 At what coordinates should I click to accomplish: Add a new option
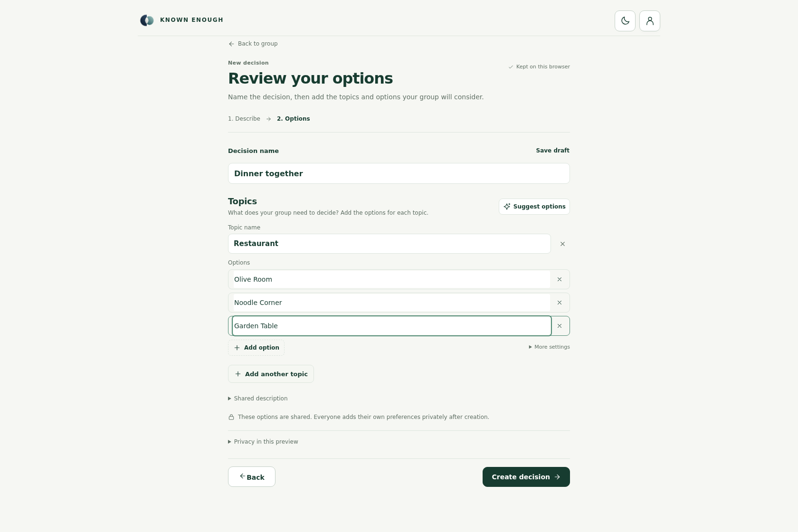click(256, 348)
